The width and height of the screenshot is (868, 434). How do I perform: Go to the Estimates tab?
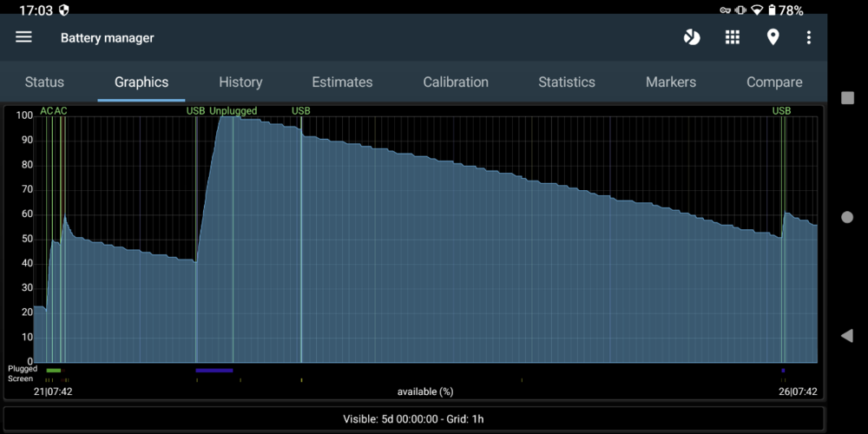342,82
